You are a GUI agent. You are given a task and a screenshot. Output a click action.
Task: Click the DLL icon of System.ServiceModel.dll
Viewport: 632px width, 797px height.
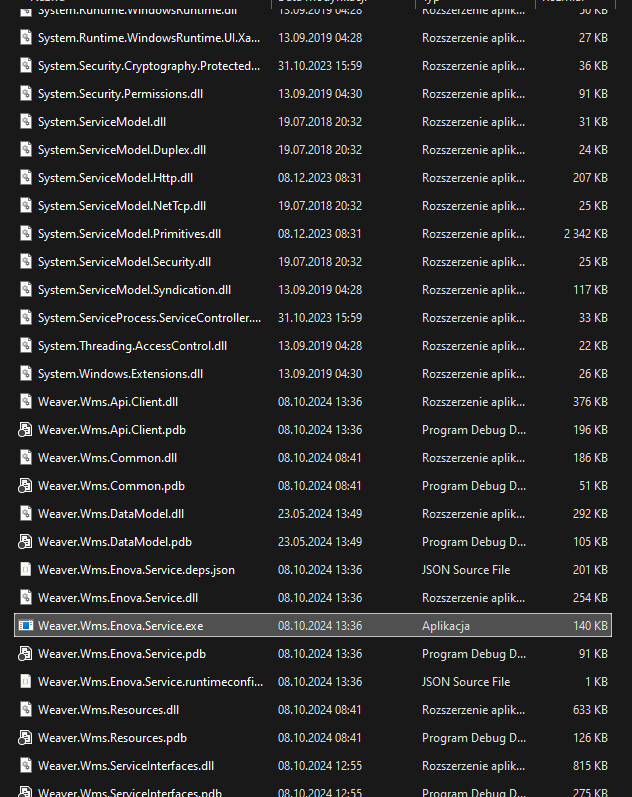click(x=25, y=122)
